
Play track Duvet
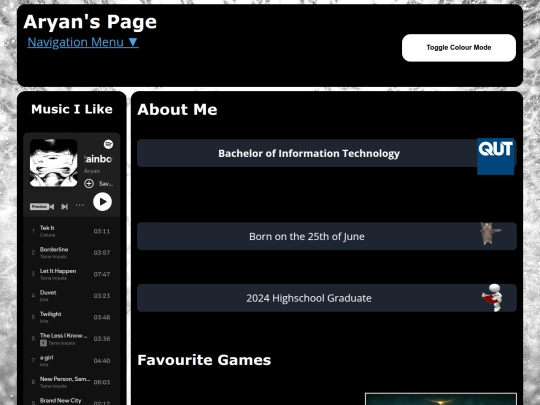tap(72, 295)
